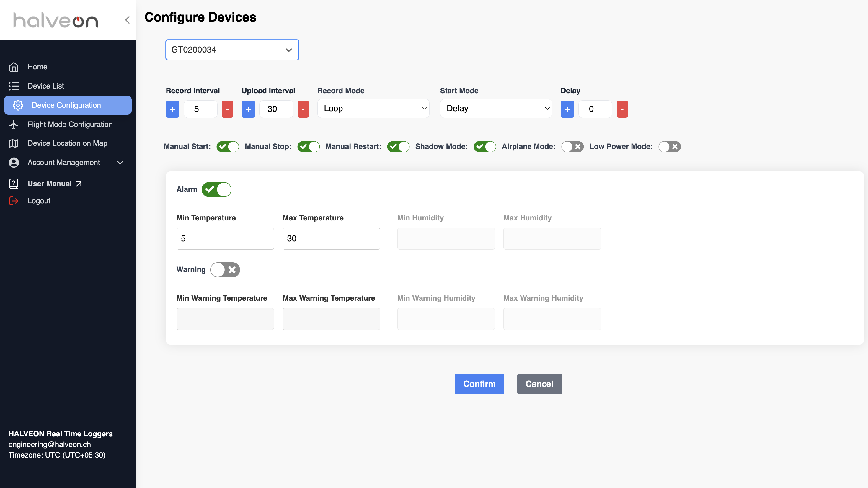Screen dimensions: 868x488
Task: Click the Configure Devices page heading
Action: click(x=200, y=17)
